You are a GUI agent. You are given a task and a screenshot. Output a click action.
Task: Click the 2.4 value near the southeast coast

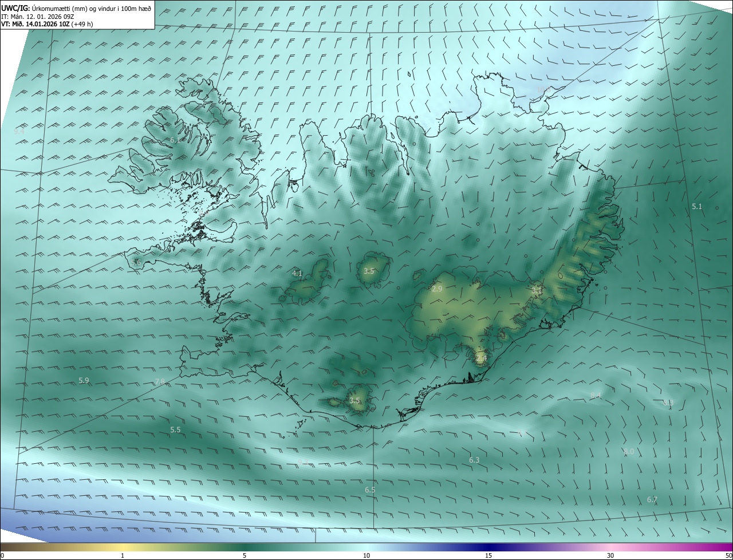pos(481,358)
